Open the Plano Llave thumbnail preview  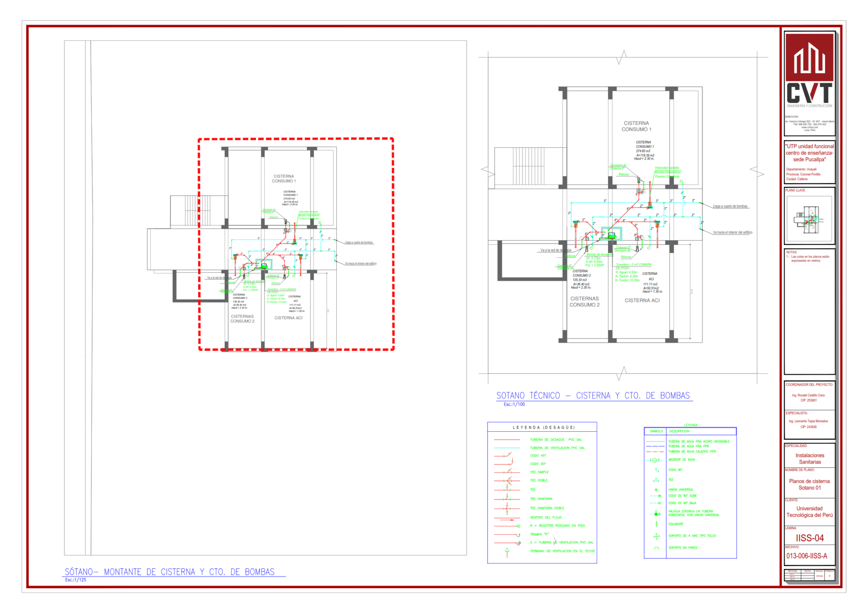(809, 219)
